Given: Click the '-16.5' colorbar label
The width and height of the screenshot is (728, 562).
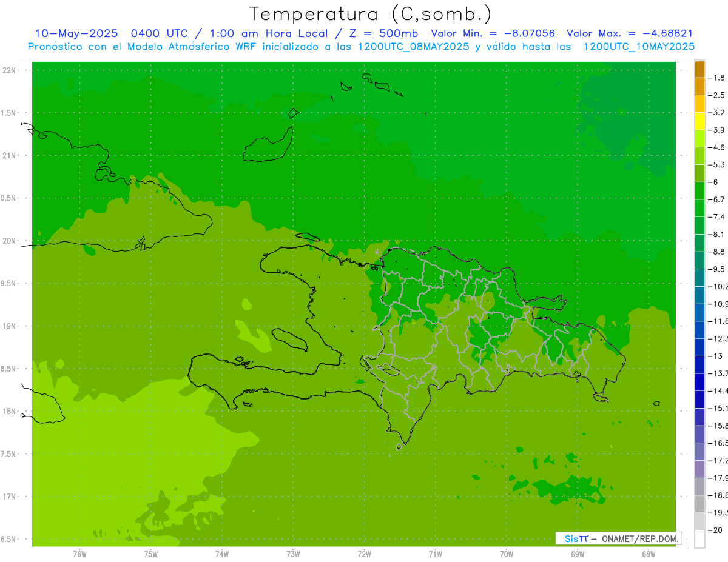Looking at the screenshot, I should point(718,443).
